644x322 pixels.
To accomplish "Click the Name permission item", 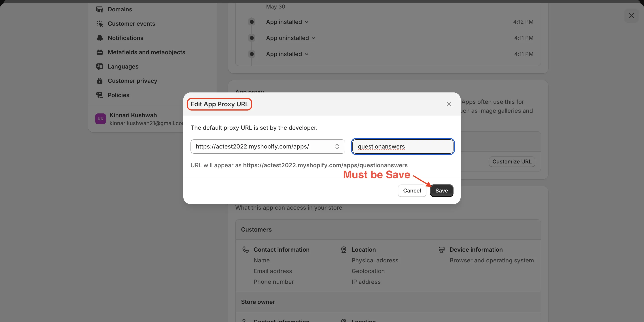I will point(261,260).
